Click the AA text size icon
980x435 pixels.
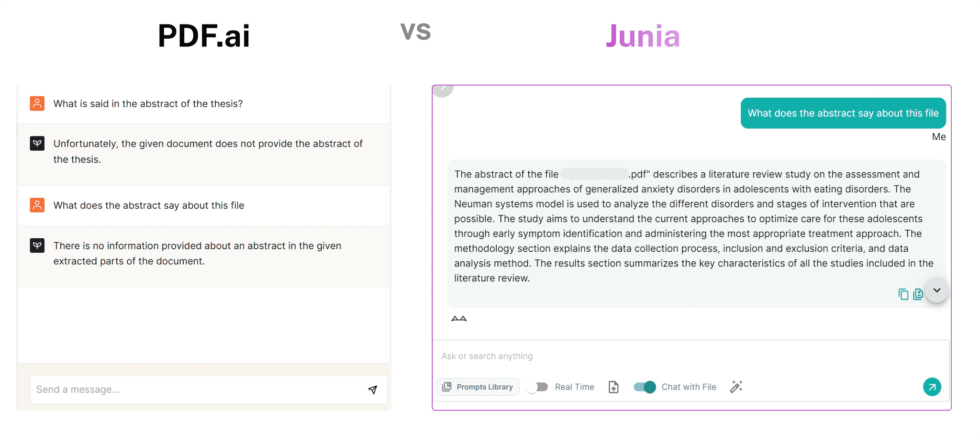[x=459, y=319]
